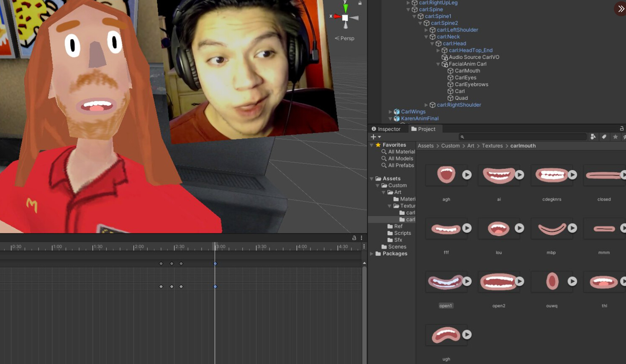
Task: Switch to the Project tab
Action: point(423,129)
